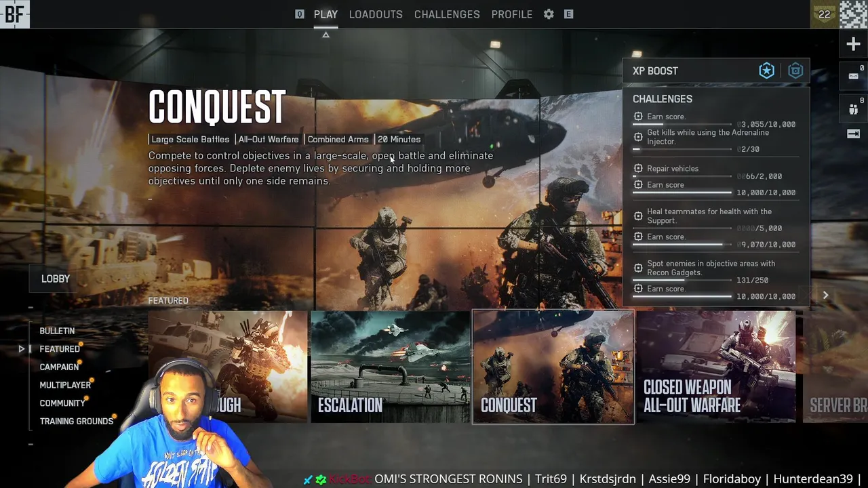Click target icon beside Heal teammates challenge
Image resolution: width=868 pixels, height=488 pixels.
tap(637, 216)
